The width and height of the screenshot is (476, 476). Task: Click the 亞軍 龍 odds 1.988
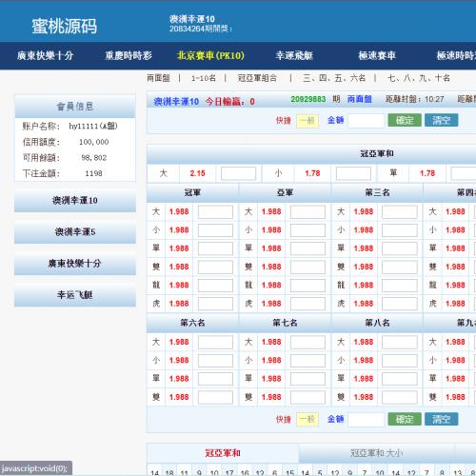271,286
